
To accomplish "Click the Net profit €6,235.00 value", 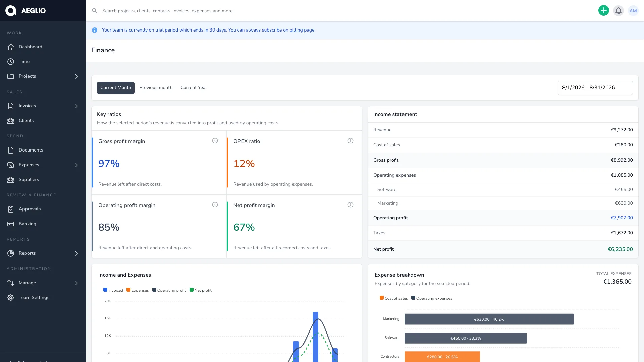I will tap(620, 249).
